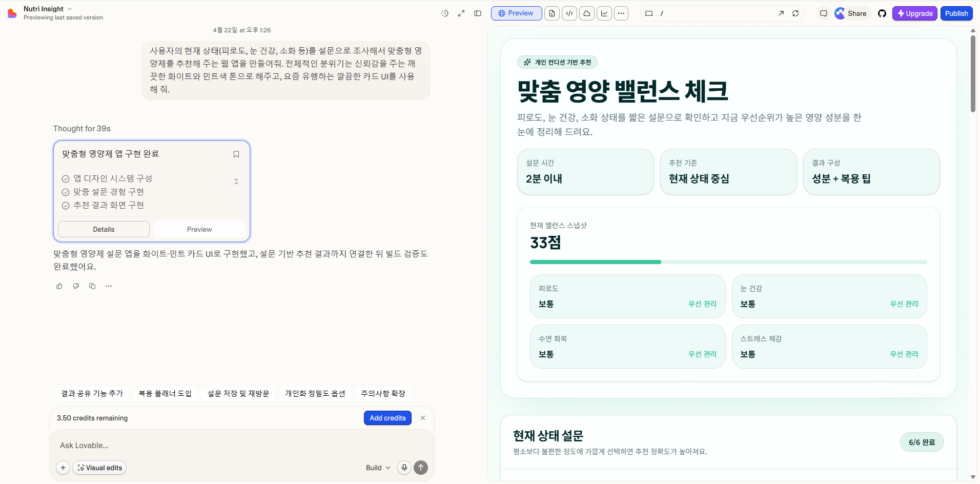
Task: Open GitHub integration via the GitHub icon
Action: click(x=883, y=13)
